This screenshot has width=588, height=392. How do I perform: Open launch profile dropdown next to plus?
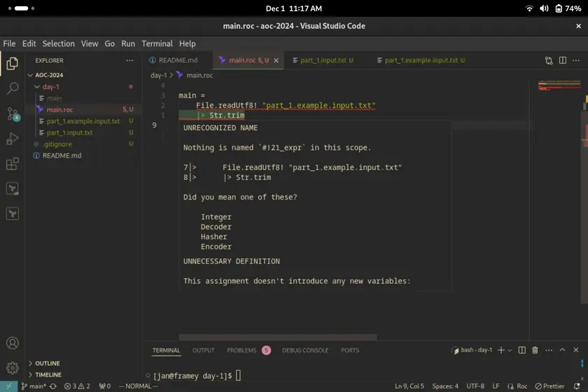pyautogui.click(x=510, y=351)
